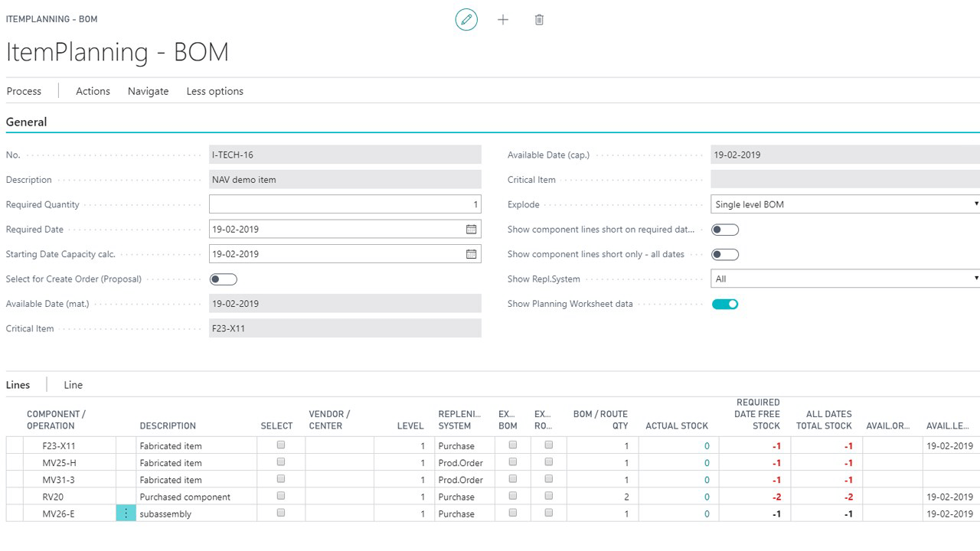Viewport: 980px width, 551px height.
Task: Sort by BOM / Route Qty header
Action: (600, 420)
